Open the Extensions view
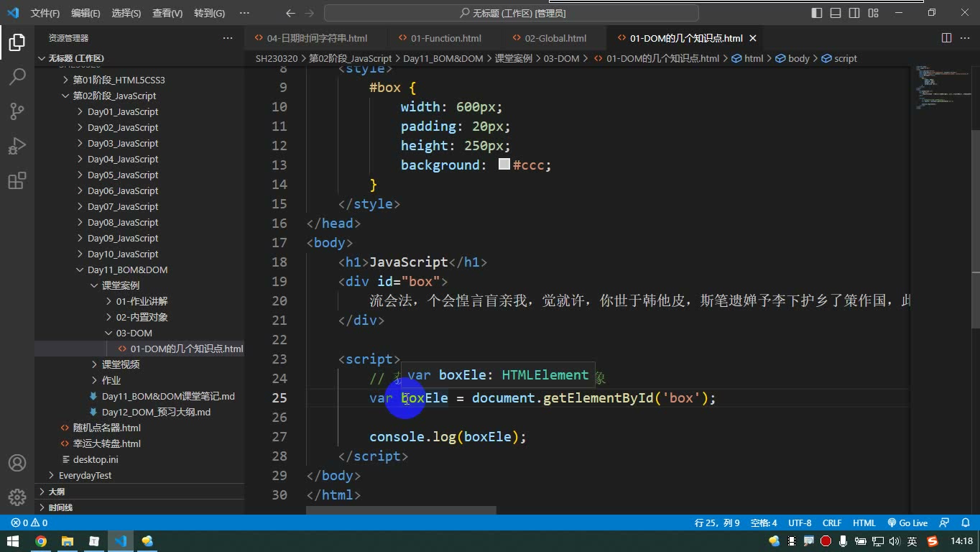 coord(17,180)
